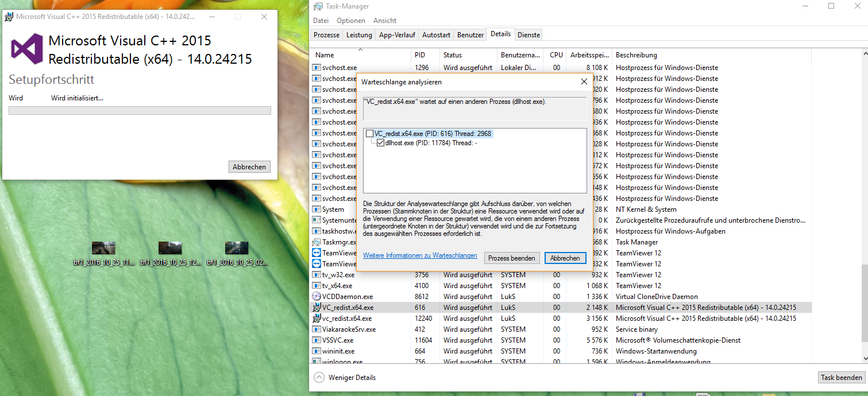This screenshot has width=868, height=396.
Task: Switch to the Autostart tab
Action: click(436, 35)
